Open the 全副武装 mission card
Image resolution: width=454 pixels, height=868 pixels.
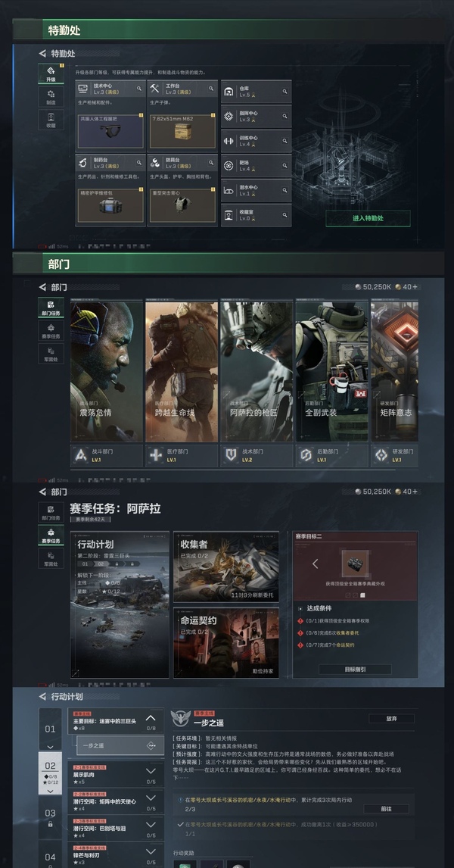331,371
